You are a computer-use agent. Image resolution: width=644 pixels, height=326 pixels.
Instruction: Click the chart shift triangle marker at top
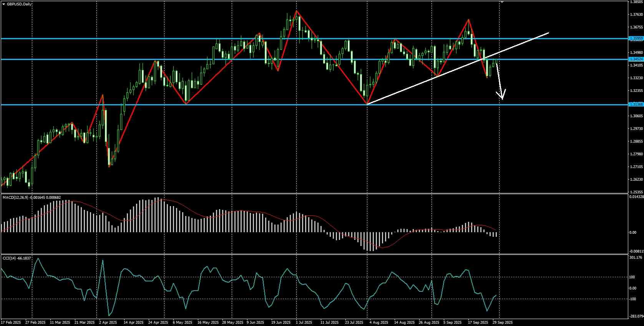point(502,2)
